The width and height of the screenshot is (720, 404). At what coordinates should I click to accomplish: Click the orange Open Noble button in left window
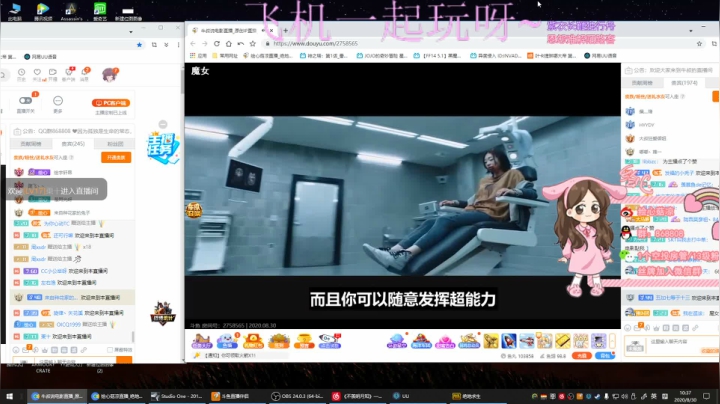[x=116, y=157]
